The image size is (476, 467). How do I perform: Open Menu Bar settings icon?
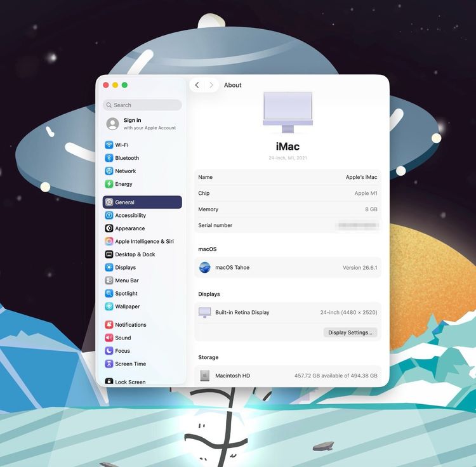point(109,280)
